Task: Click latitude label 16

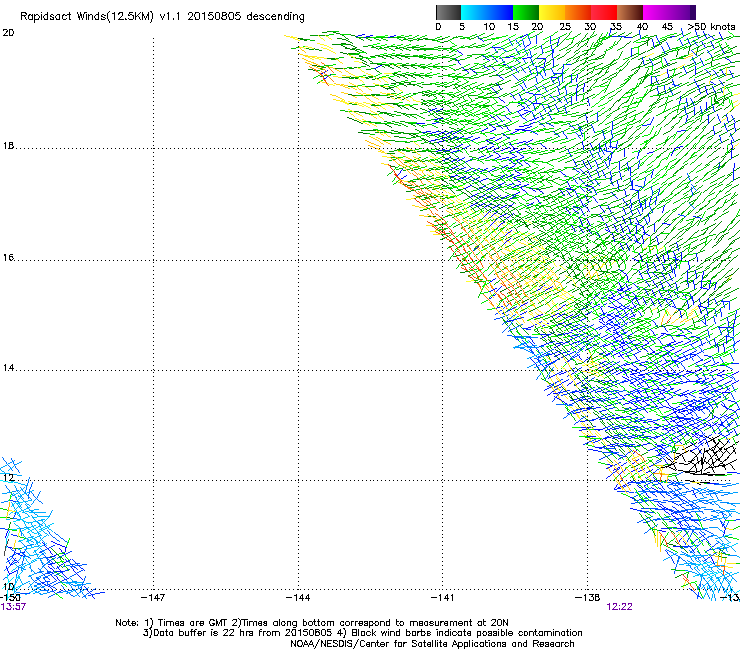Action: point(8,258)
